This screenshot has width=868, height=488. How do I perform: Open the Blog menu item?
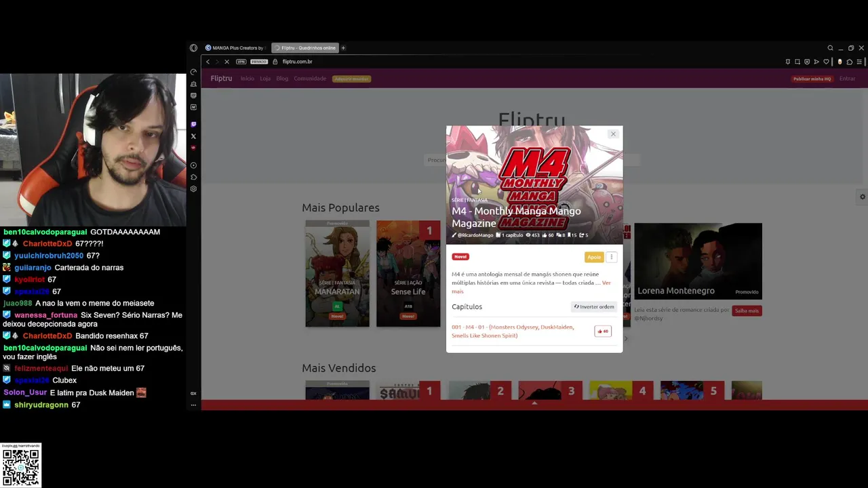(282, 79)
